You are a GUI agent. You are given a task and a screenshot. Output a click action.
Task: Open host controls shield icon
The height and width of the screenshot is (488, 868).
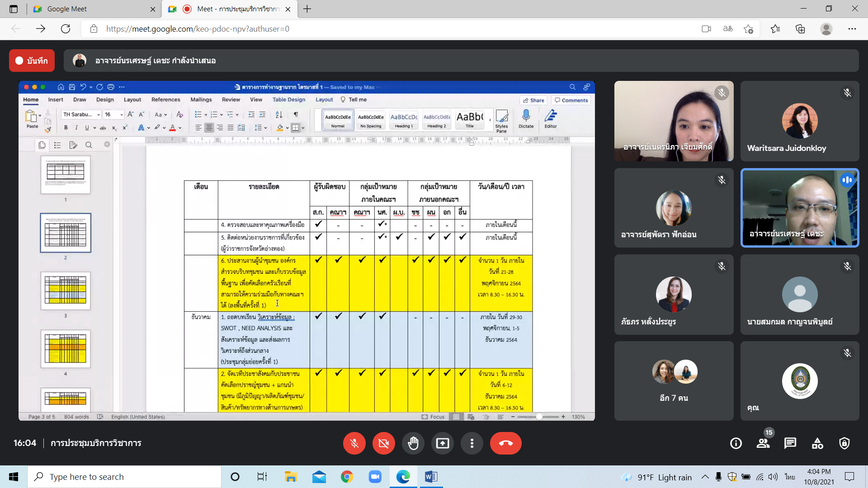point(844,443)
